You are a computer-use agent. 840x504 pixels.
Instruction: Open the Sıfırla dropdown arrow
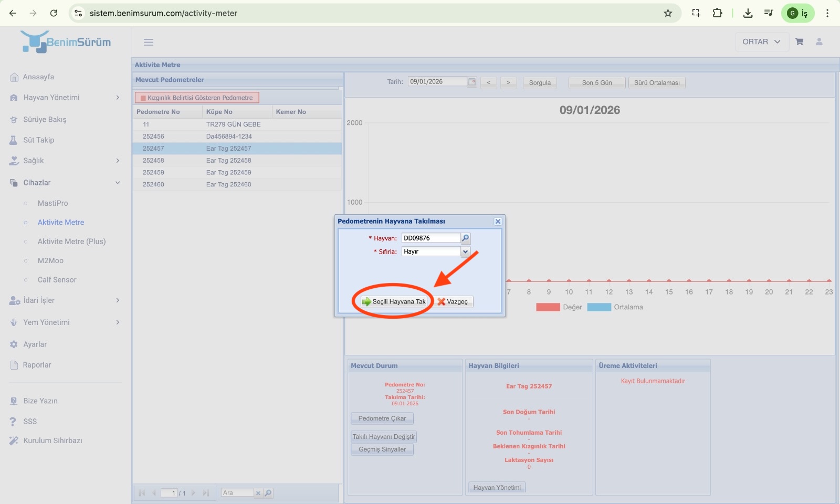[465, 252]
